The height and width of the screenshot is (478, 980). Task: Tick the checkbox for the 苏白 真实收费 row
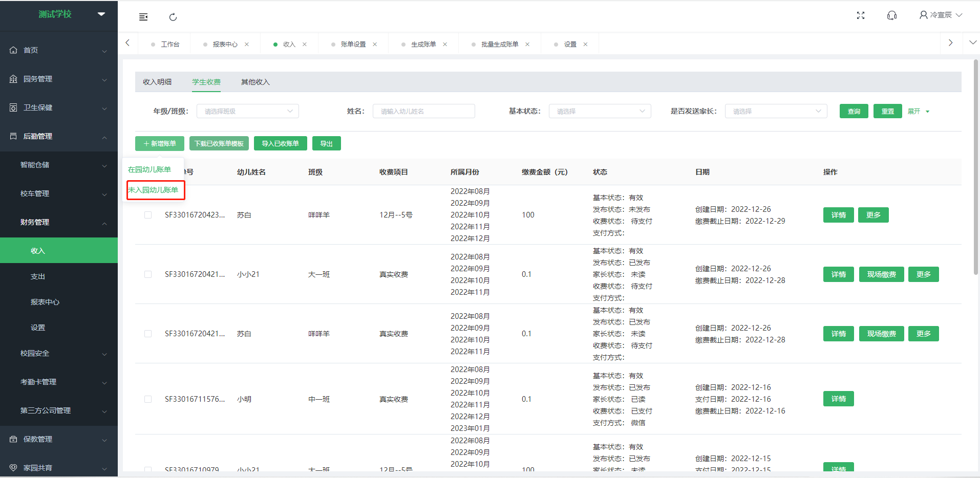pyautogui.click(x=148, y=334)
